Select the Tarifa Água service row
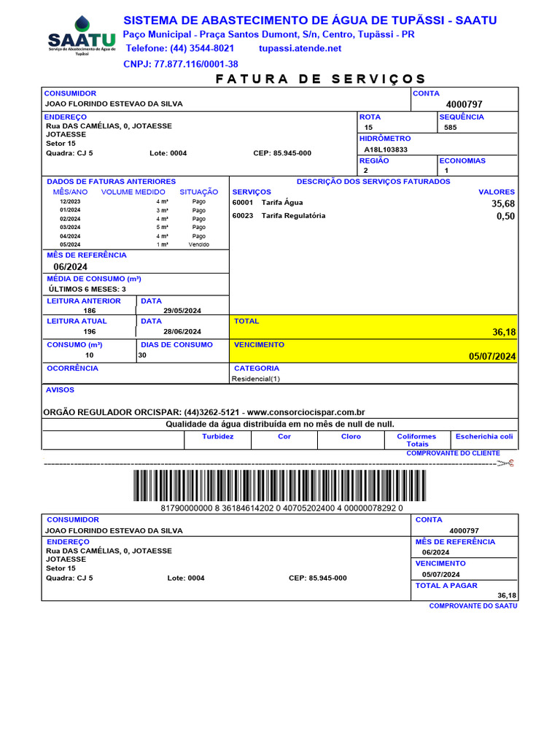This screenshot has width=560, height=747. [373, 203]
